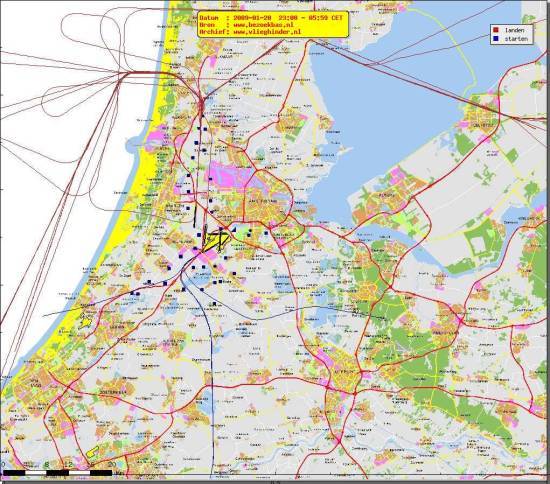Click the red landen legend square
550x484 pixels.
[x=496, y=30]
